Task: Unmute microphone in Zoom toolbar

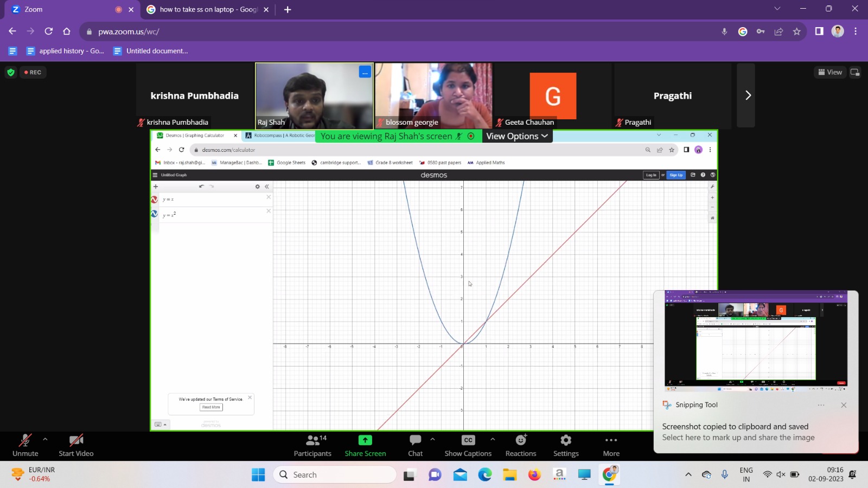Action: click(x=25, y=445)
